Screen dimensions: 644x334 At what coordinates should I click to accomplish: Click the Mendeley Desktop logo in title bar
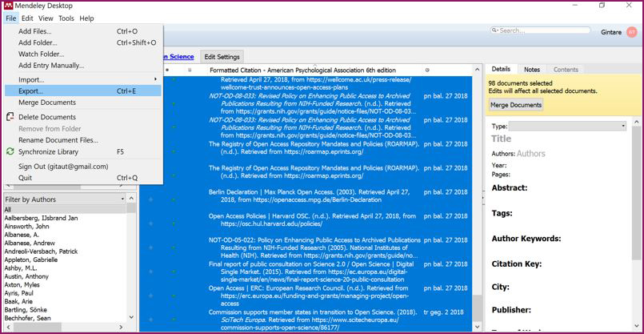click(x=7, y=6)
